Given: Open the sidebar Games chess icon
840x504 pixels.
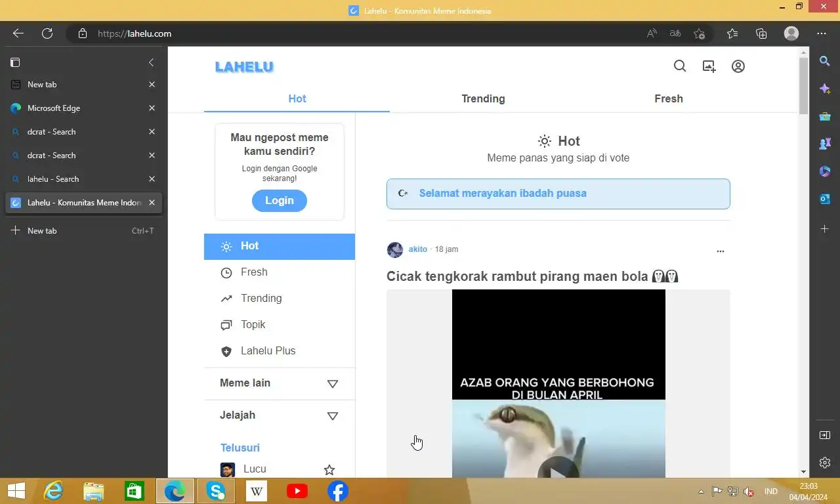Looking at the screenshot, I should (x=825, y=144).
